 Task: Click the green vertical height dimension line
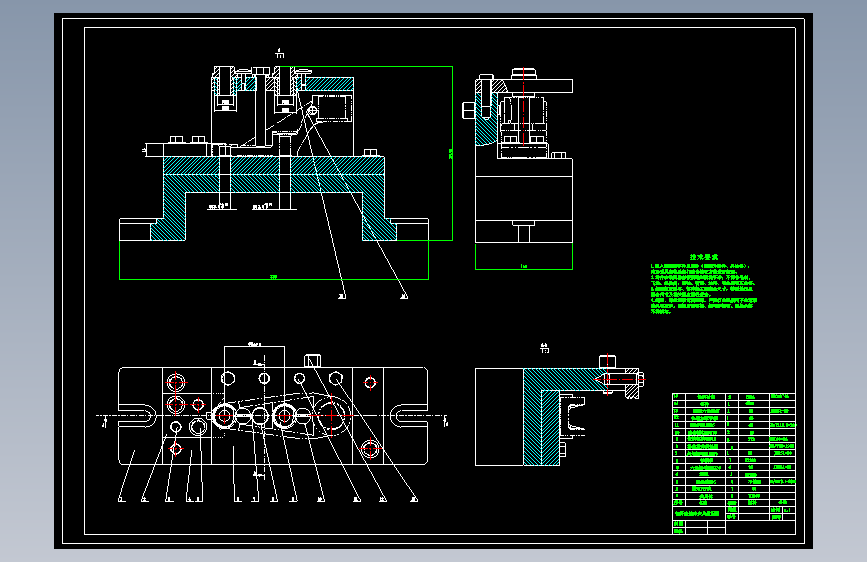click(452, 153)
